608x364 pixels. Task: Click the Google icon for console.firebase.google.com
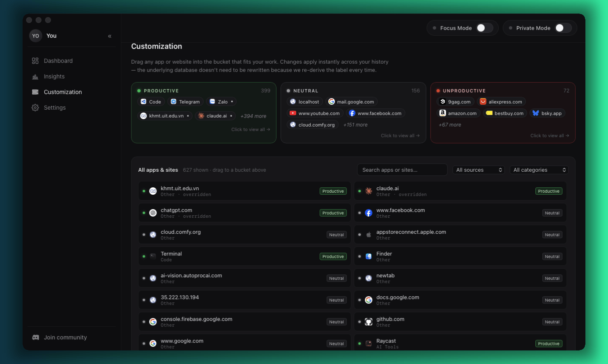(x=153, y=322)
